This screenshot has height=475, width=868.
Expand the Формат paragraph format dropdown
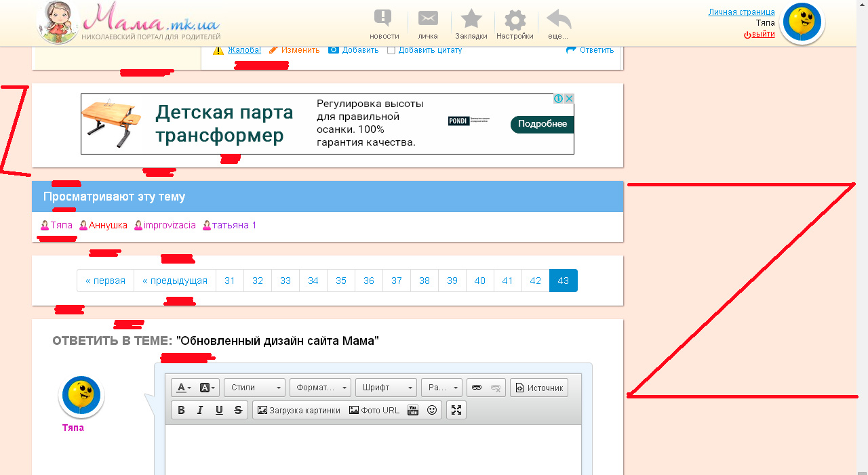(x=320, y=388)
